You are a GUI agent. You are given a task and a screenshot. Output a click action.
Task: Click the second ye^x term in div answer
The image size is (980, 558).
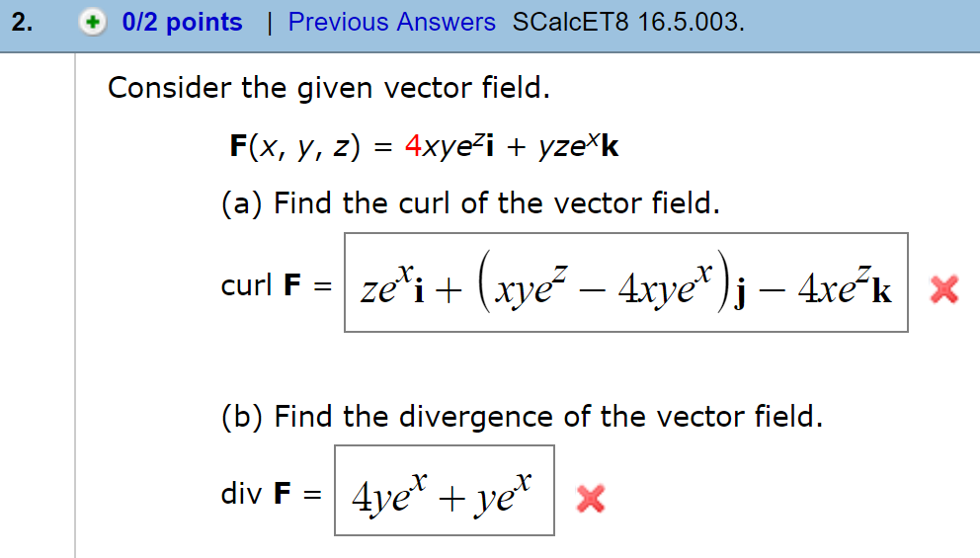point(503,495)
